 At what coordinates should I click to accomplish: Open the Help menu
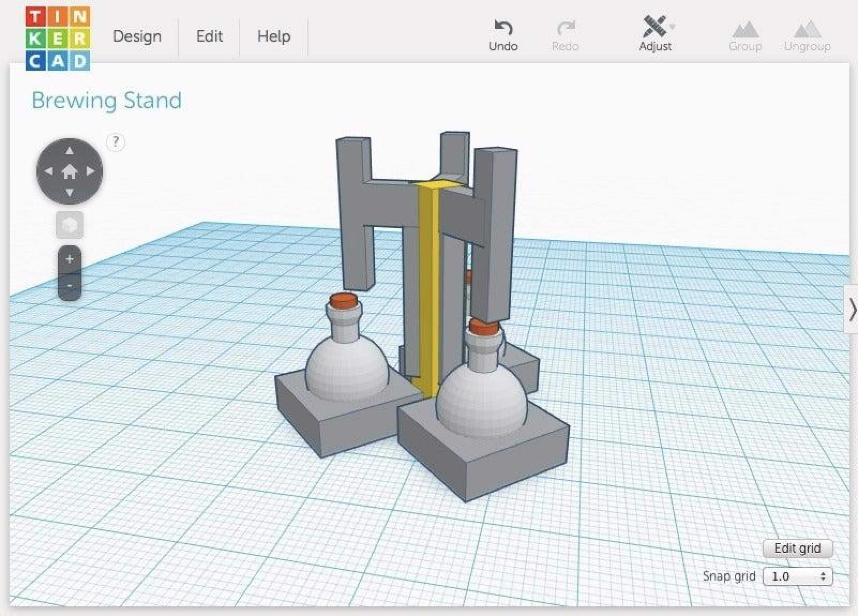pyautogui.click(x=274, y=36)
